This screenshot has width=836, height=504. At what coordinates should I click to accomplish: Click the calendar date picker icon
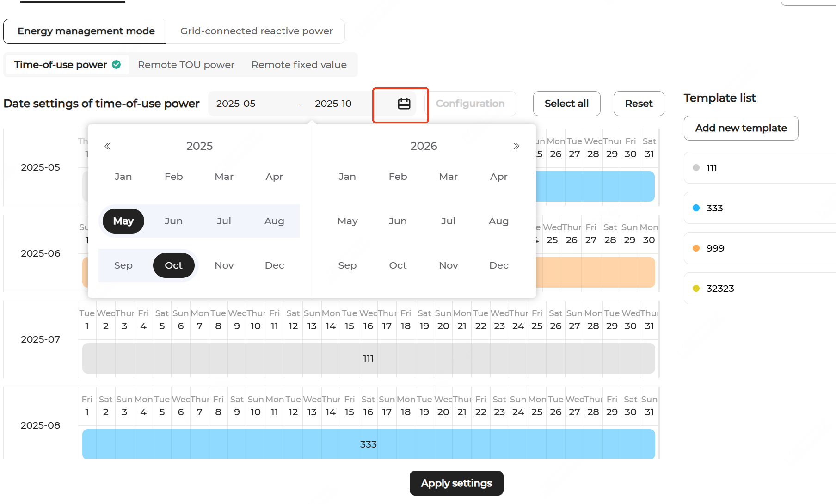click(x=404, y=104)
